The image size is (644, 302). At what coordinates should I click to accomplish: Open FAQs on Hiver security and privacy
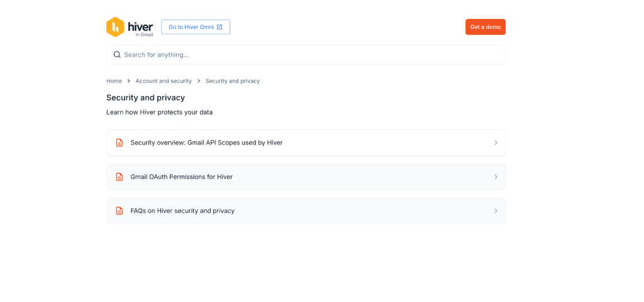pos(182,211)
